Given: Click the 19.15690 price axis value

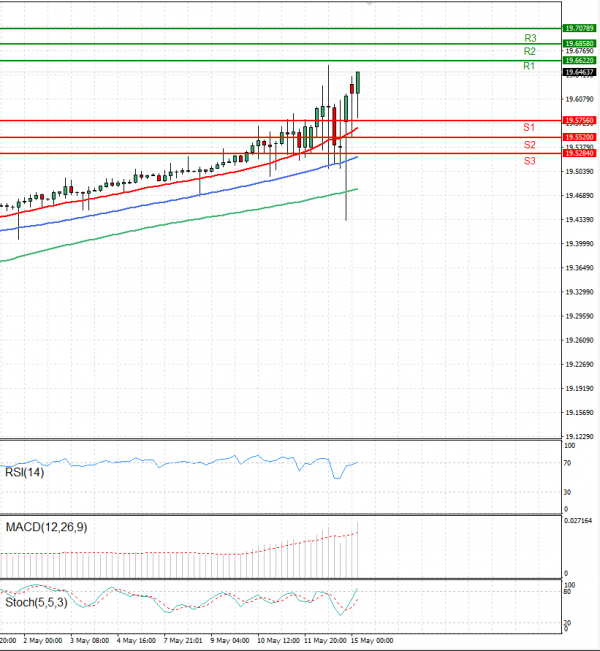Looking at the screenshot, I should pyautogui.click(x=580, y=413).
